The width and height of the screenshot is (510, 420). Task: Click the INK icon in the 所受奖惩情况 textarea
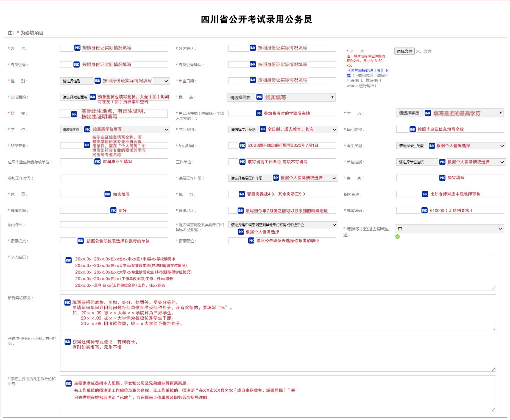click(67, 303)
